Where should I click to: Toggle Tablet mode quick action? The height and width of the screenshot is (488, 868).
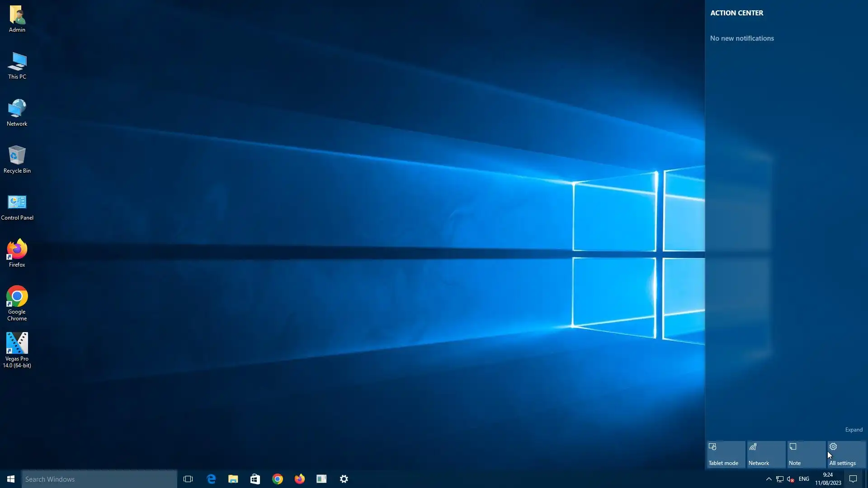726,454
